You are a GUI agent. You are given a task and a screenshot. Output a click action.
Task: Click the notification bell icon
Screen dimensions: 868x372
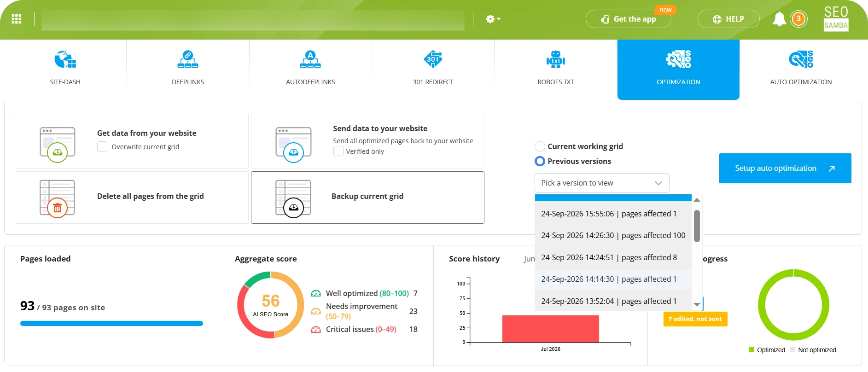click(x=779, y=19)
